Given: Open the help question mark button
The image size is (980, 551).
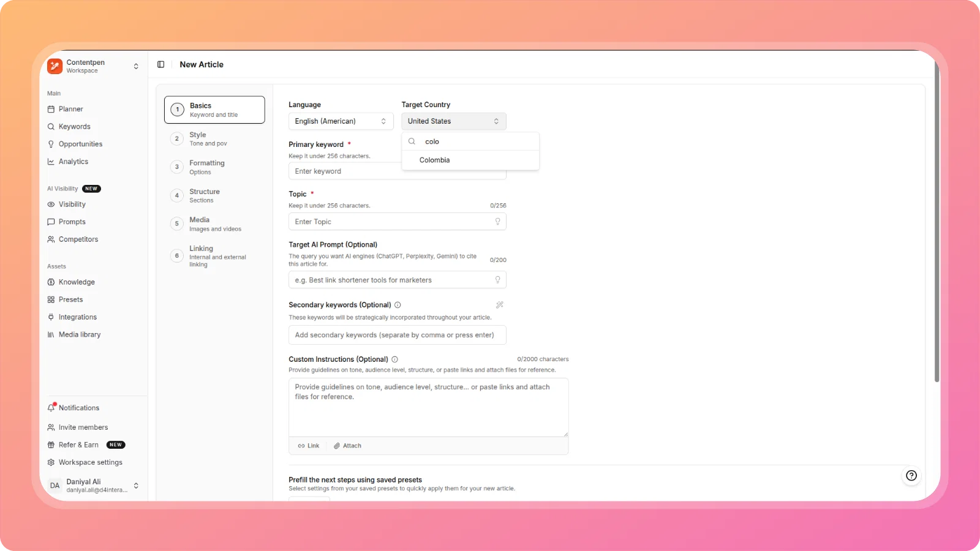Looking at the screenshot, I should click(911, 476).
